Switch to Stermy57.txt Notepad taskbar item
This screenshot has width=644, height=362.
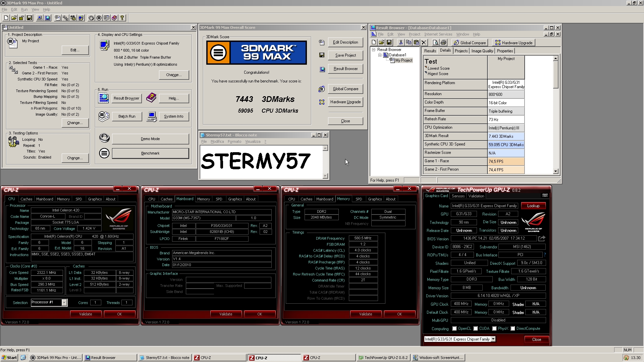(x=164, y=358)
